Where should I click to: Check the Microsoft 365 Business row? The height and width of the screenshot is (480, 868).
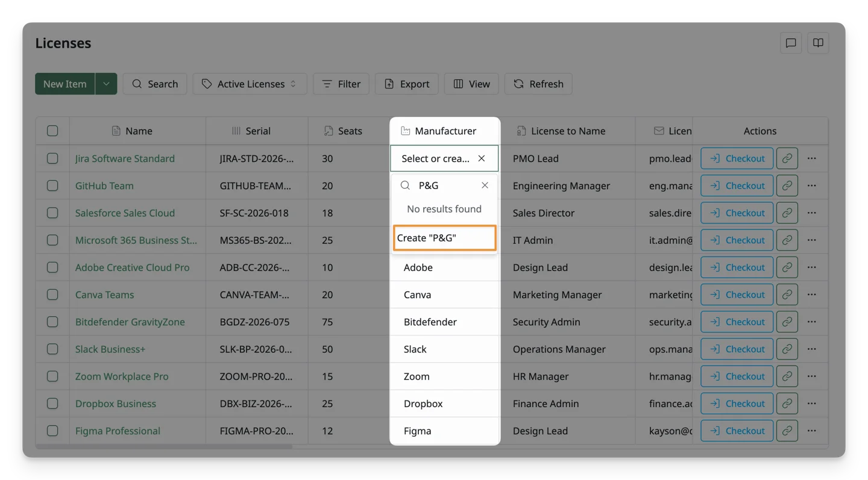point(52,240)
